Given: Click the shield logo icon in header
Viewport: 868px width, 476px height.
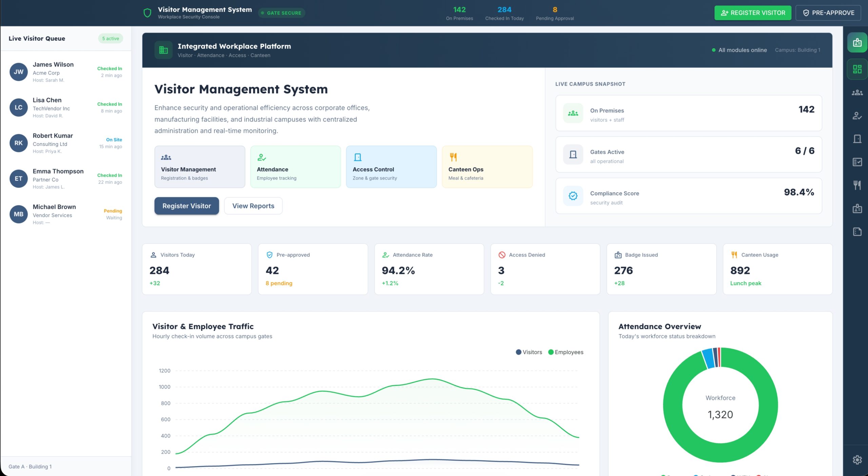Looking at the screenshot, I should tap(147, 13).
